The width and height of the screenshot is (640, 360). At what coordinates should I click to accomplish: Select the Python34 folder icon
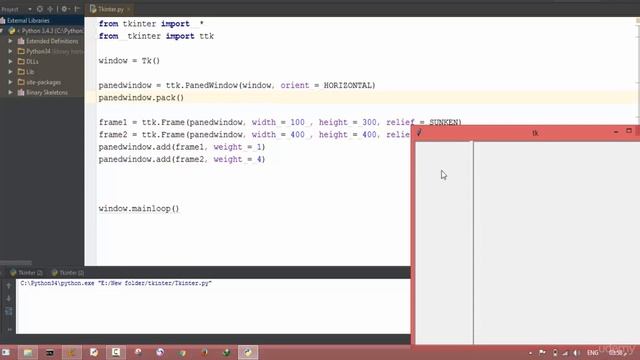point(21,51)
